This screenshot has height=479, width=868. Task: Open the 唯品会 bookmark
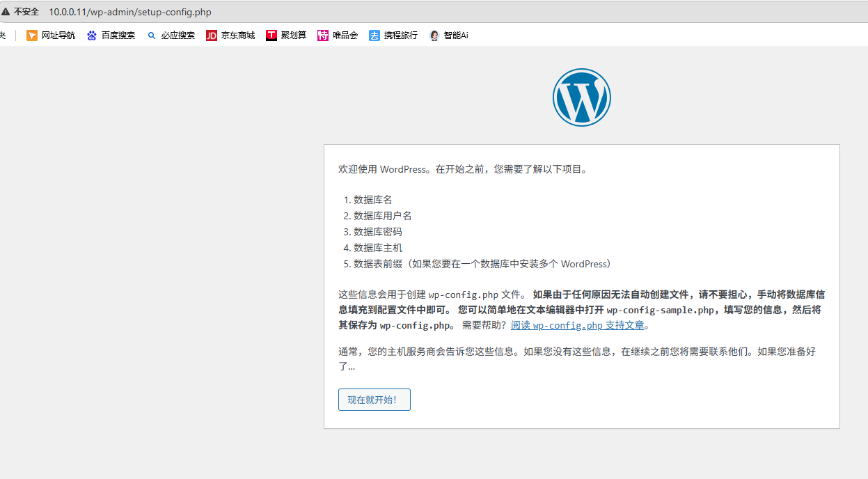click(338, 36)
